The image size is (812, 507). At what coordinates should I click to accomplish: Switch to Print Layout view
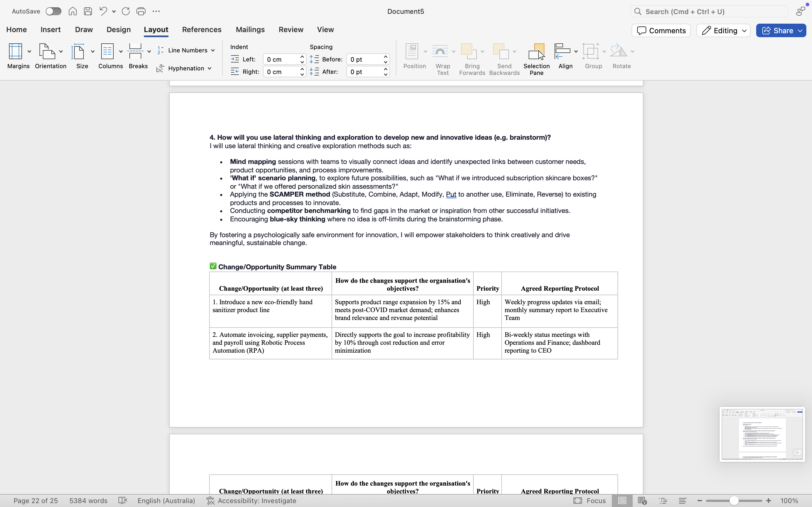(622, 501)
